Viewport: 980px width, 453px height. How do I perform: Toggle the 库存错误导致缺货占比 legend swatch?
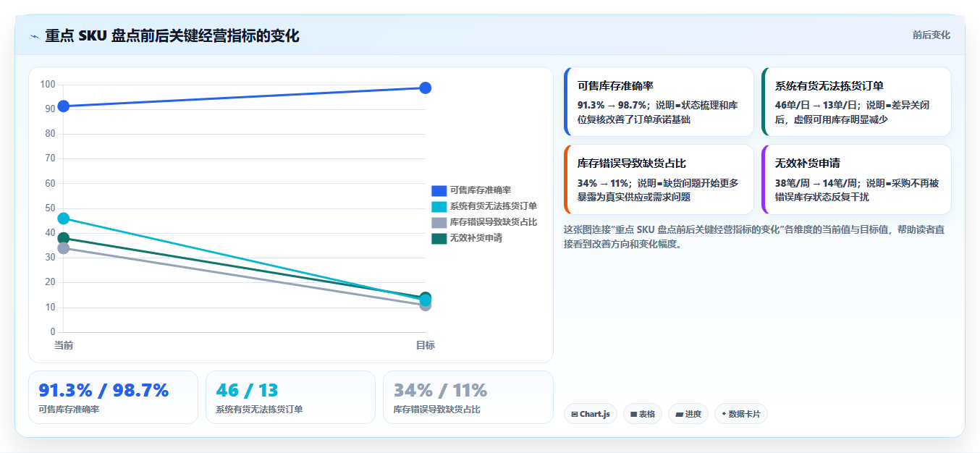(x=439, y=222)
